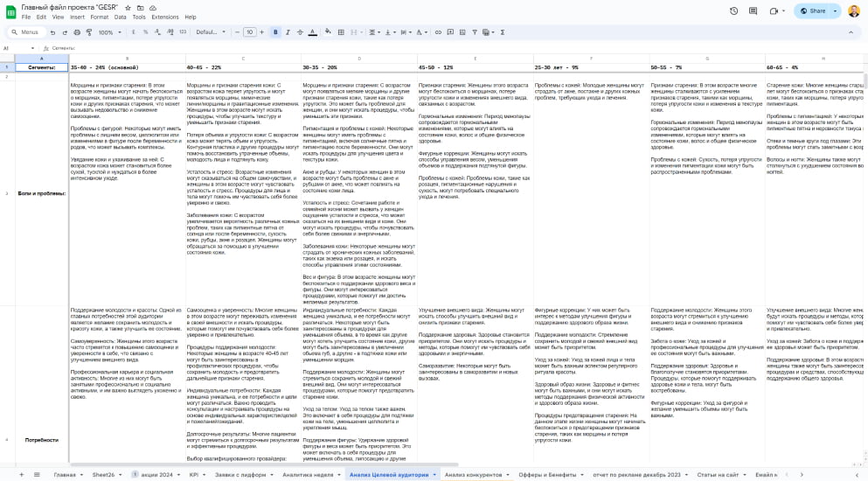Image resolution: width=868 pixels, height=481 pixels.
Task: Open the comments panel from the top-right icon
Action: (753, 11)
